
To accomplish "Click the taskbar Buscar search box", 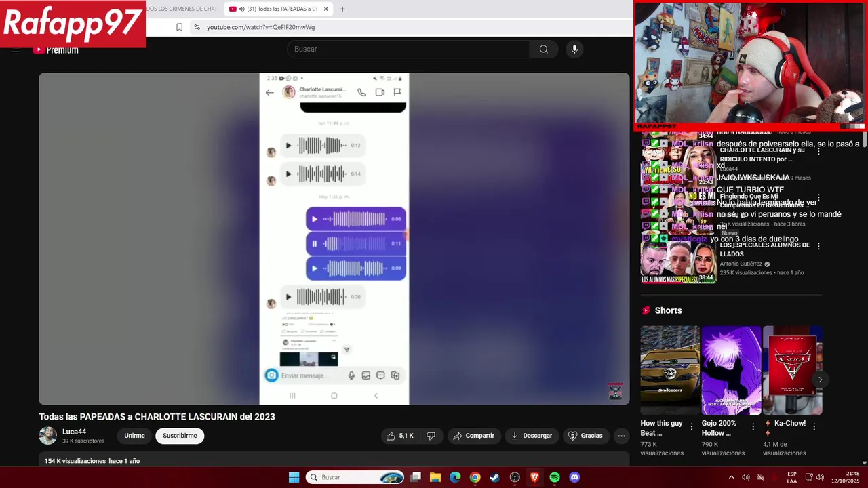I will (x=355, y=477).
